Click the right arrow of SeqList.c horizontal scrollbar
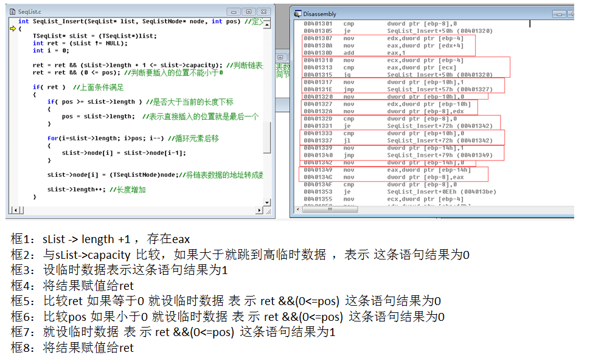The width and height of the screenshot is (590, 364). click(259, 210)
